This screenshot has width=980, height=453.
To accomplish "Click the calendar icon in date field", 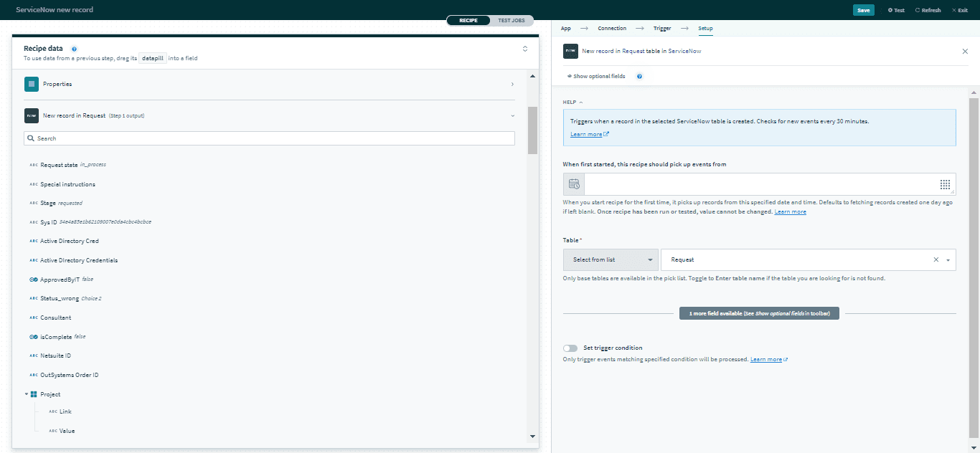I will click(574, 184).
